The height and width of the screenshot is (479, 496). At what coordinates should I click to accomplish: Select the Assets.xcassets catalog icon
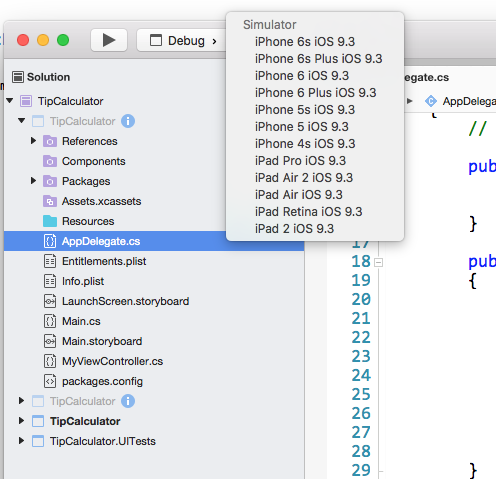pyautogui.click(x=50, y=201)
